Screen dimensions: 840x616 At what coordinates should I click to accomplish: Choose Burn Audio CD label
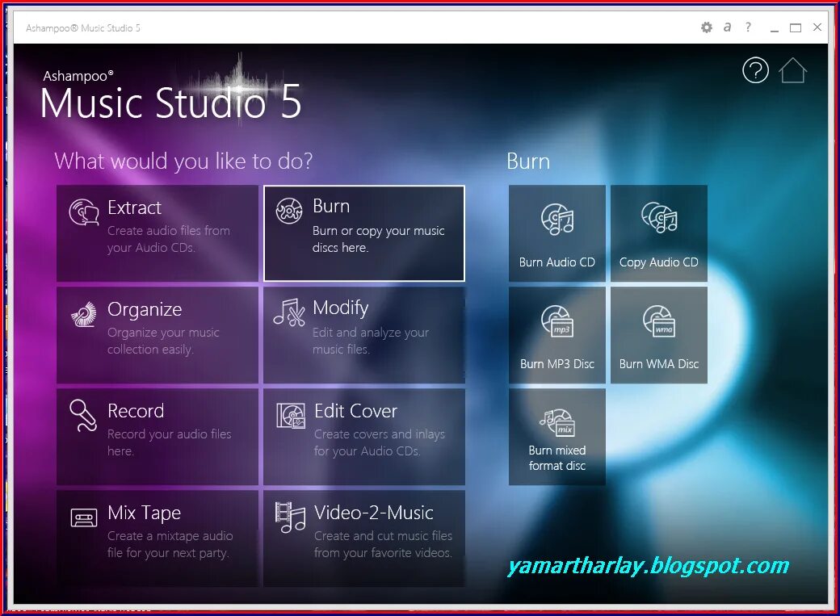point(557,262)
